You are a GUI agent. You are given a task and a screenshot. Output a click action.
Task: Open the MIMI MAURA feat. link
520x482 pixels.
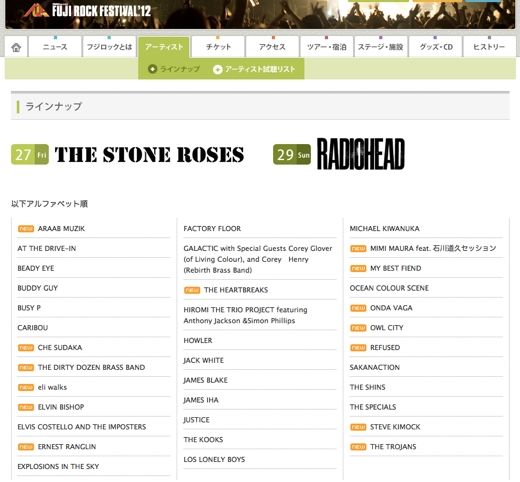[x=433, y=248]
